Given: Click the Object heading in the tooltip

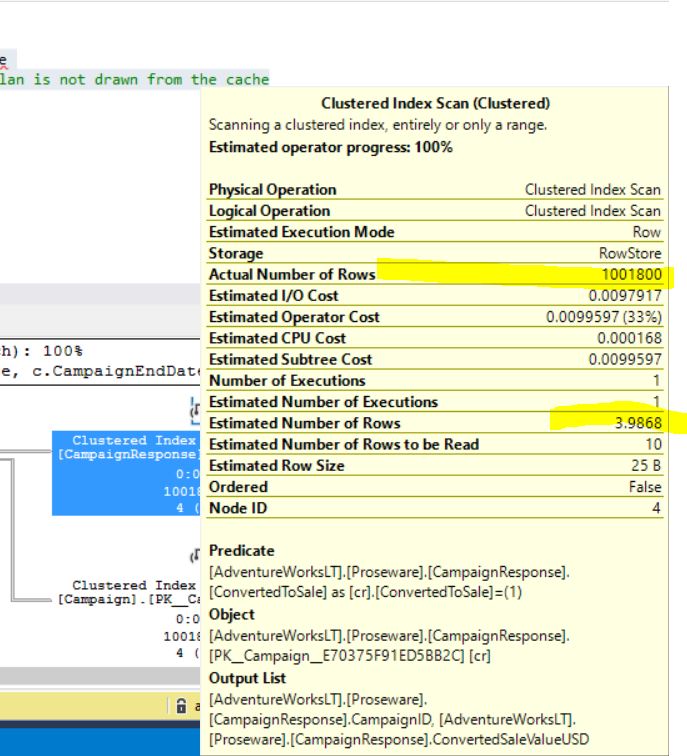Looking at the screenshot, I should pos(231,614).
